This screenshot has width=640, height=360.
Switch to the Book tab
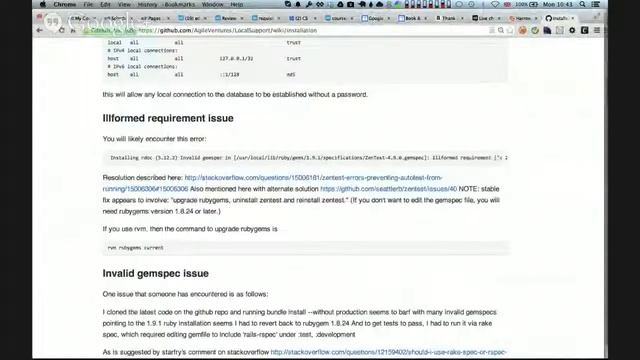[412, 18]
